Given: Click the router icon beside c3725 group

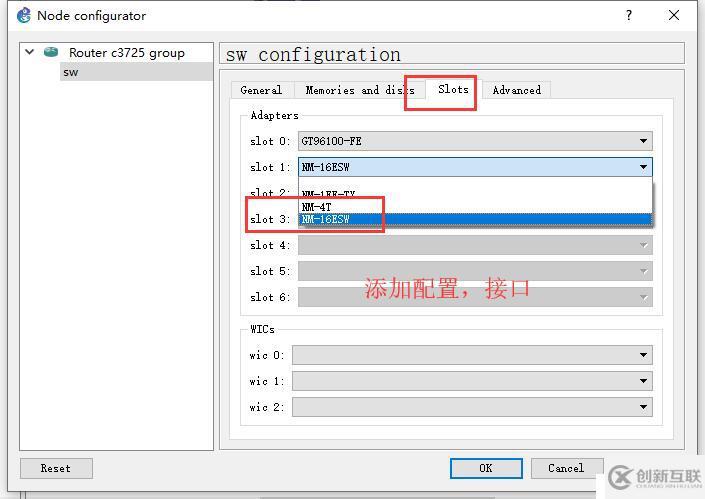Looking at the screenshot, I should coord(51,52).
